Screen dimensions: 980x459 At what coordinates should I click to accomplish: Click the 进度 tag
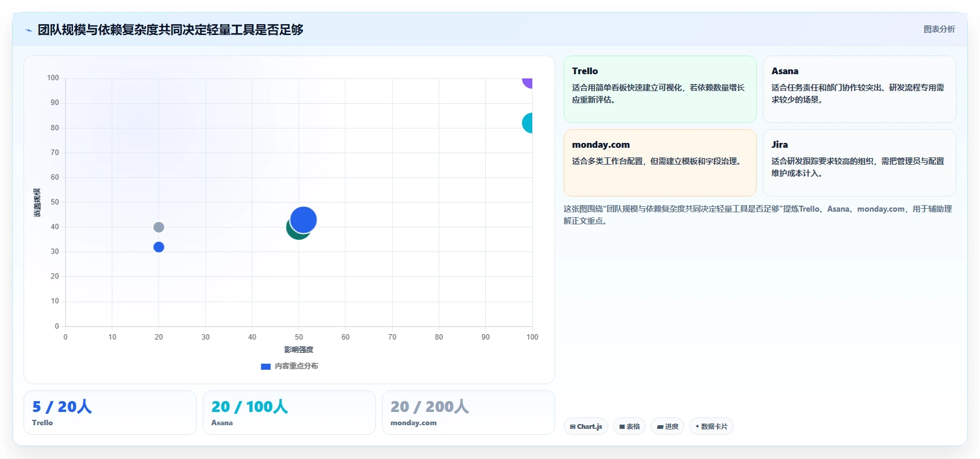(x=667, y=426)
